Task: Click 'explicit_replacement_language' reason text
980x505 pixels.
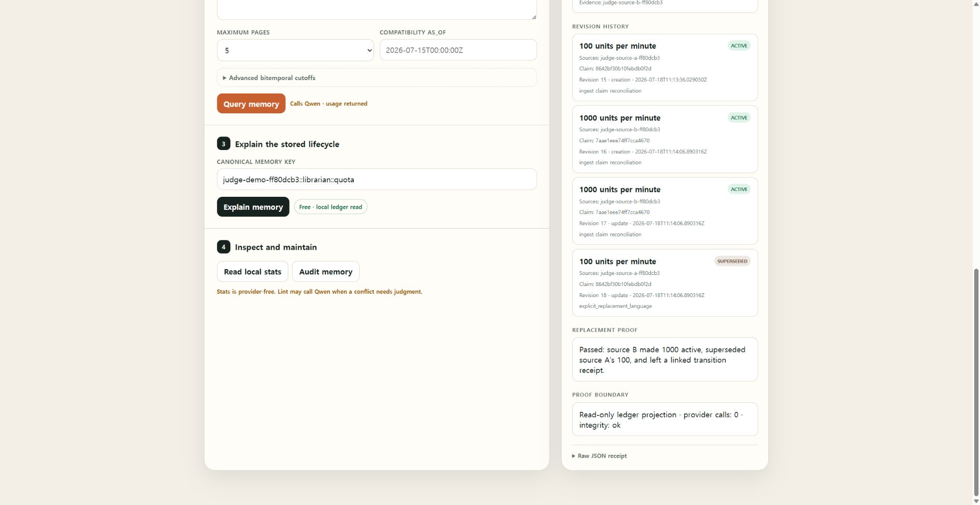Action: click(x=615, y=306)
